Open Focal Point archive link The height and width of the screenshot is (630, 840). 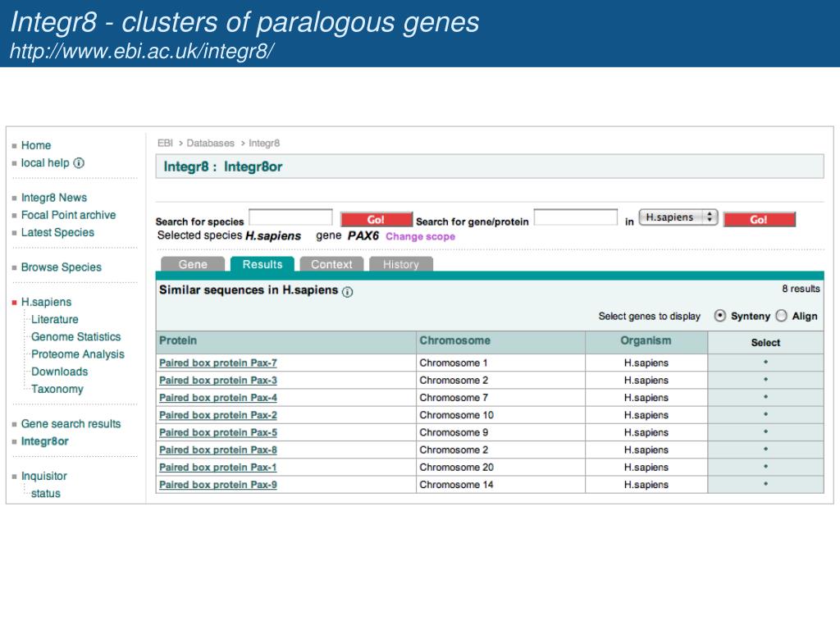[68, 215]
